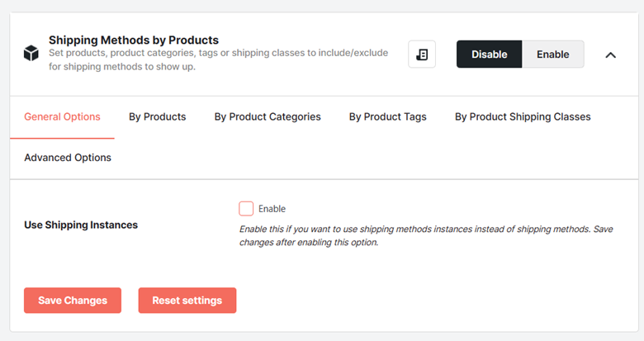Viewport: 644px width, 341px height.
Task: Switch to the By Products tab
Action: click(158, 116)
